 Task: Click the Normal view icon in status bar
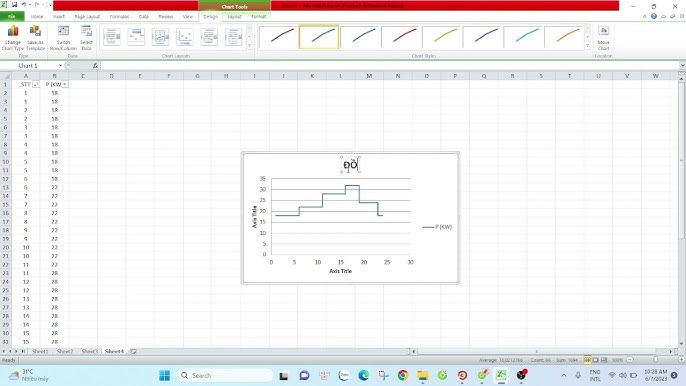coord(587,360)
